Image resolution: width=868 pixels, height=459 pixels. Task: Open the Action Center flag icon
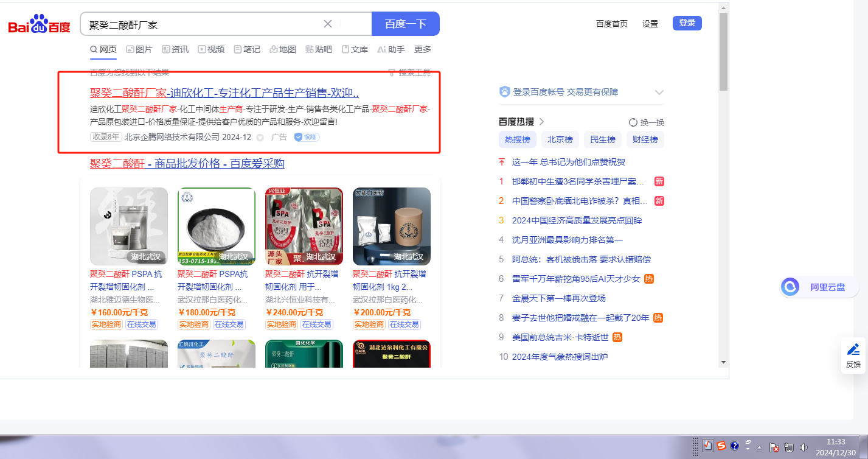pos(775,447)
